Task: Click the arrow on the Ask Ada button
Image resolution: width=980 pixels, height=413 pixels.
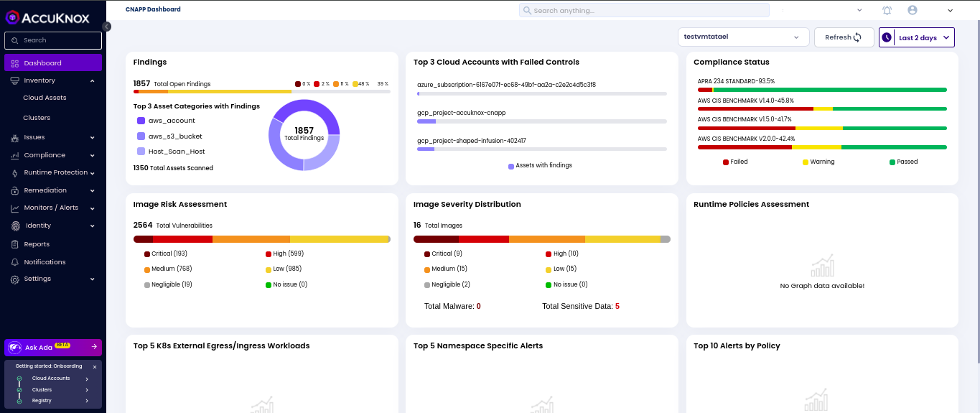Action: click(94, 347)
